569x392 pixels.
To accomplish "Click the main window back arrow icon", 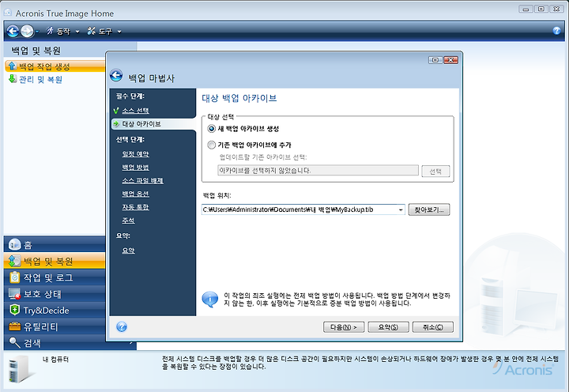I will pos(13,31).
